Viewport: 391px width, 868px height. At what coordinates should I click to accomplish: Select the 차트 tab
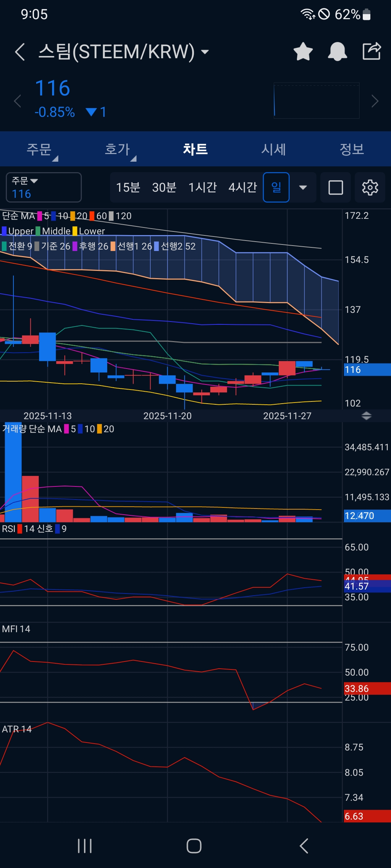coord(195,149)
